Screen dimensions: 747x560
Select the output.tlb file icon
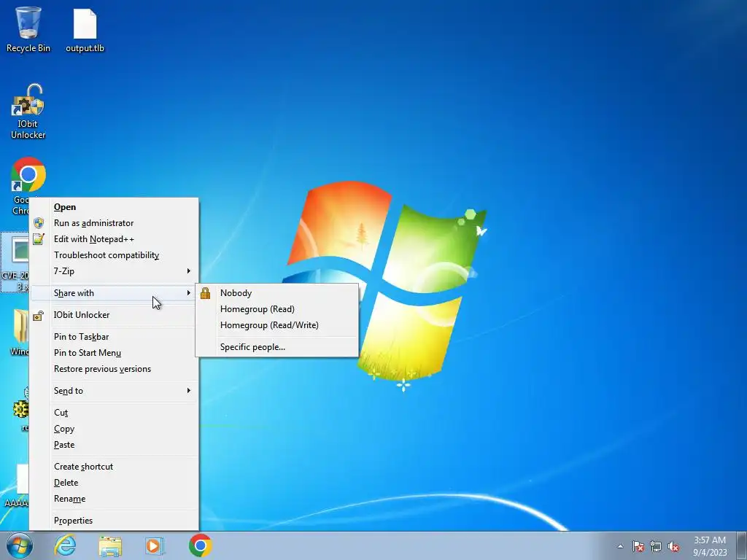click(85, 29)
